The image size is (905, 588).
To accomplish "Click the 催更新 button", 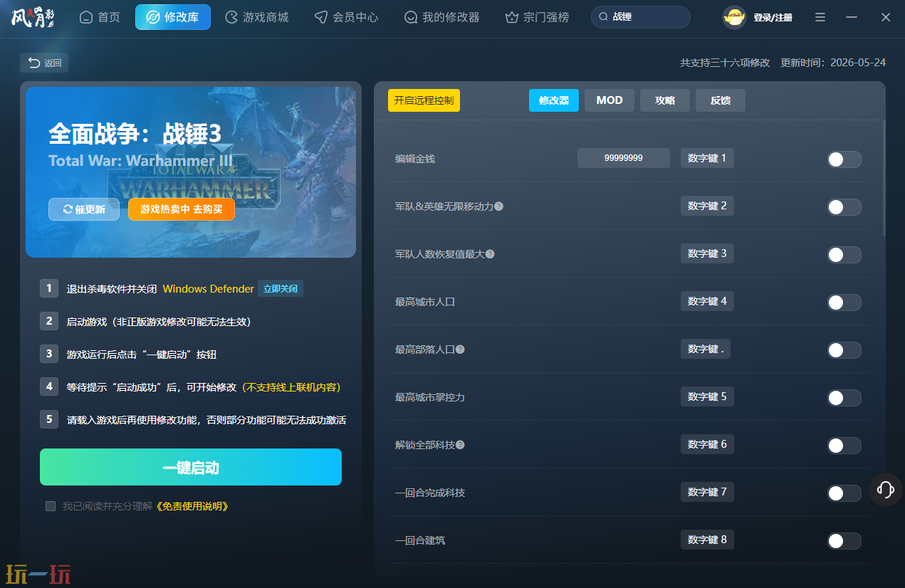I will 84,209.
